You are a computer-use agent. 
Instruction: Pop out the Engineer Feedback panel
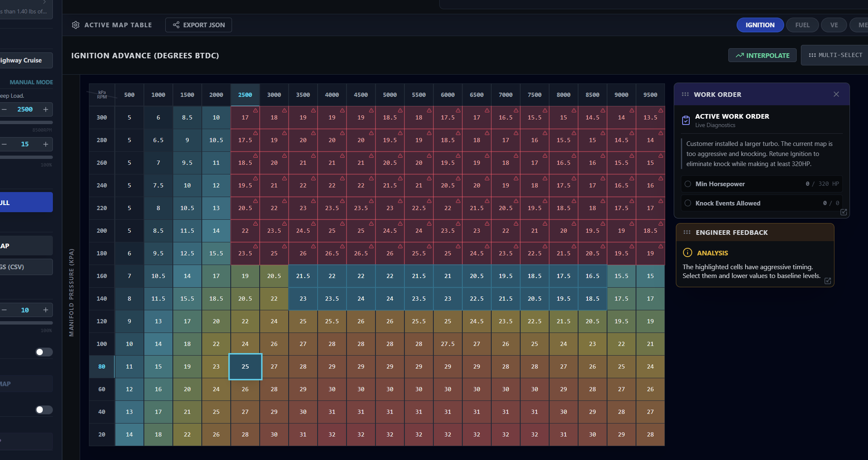828,281
